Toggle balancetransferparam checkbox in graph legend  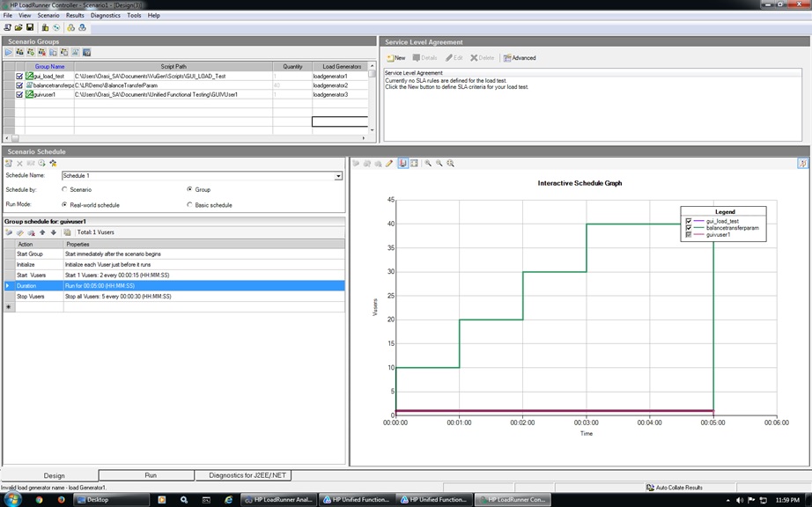[688, 228]
